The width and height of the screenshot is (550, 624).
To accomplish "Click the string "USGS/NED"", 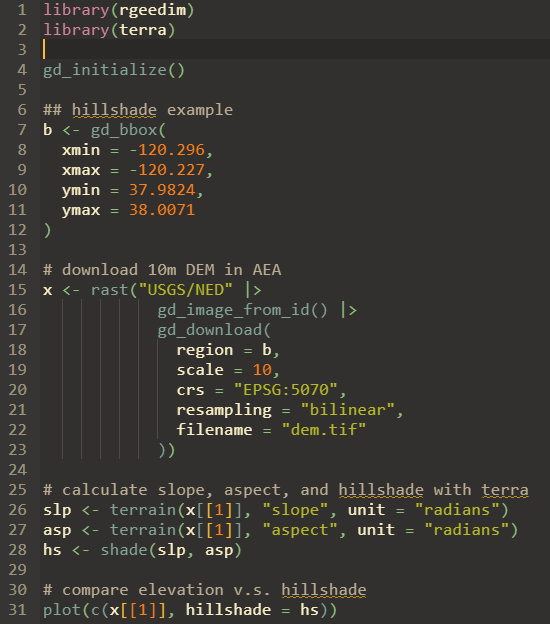I will 186,290.
